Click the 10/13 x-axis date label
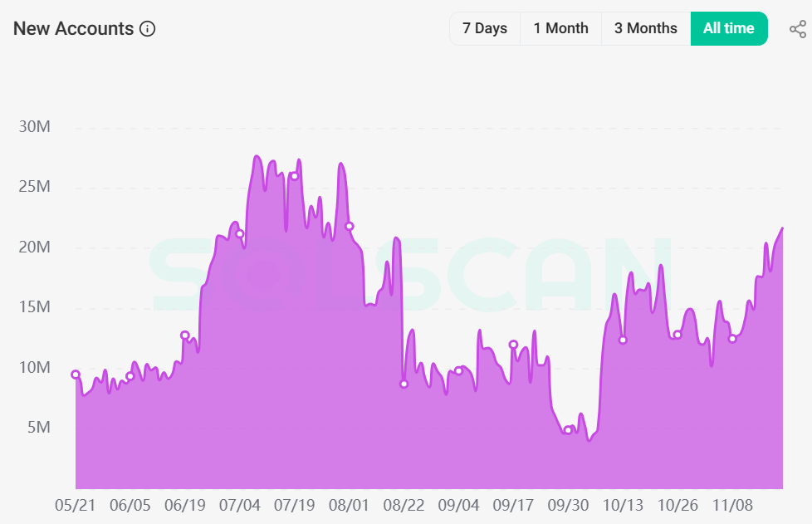Screen dimensions: 812x524 623,506
